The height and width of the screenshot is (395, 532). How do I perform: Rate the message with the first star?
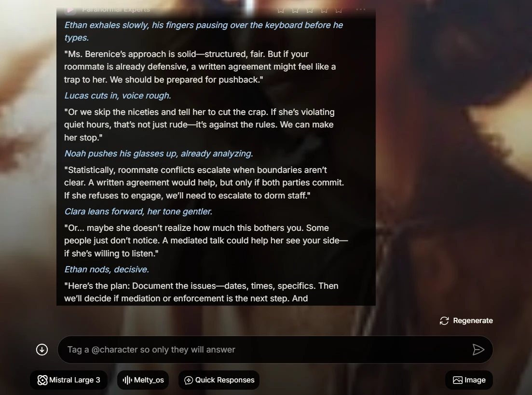tap(281, 10)
